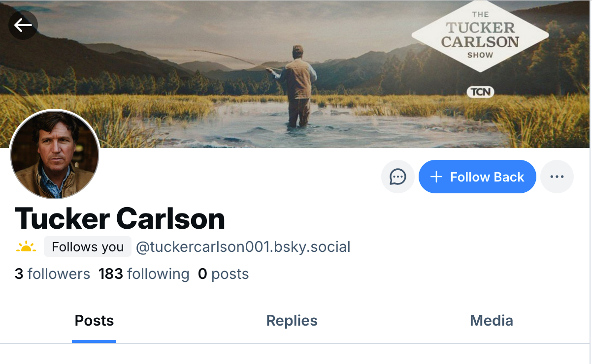Go back using the arrow button
The height and width of the screenshot is (364, 592).
pos(23,25)
